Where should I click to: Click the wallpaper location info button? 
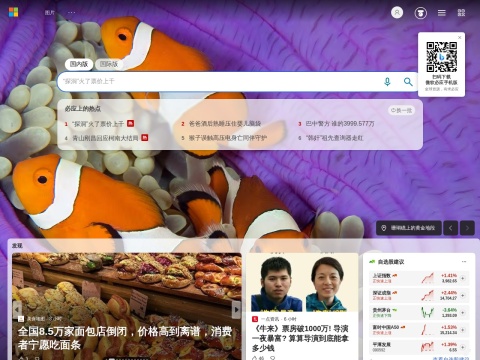point(409,228)
